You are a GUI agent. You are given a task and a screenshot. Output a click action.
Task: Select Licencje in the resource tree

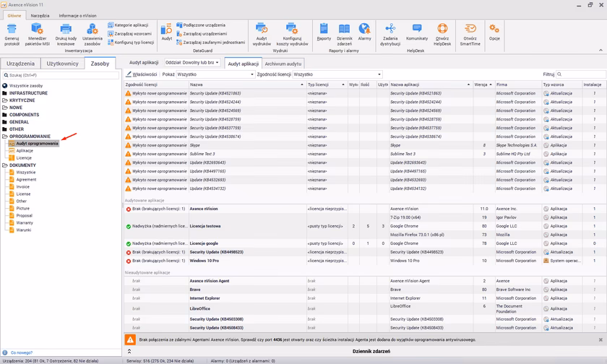(x=24, y=157)
